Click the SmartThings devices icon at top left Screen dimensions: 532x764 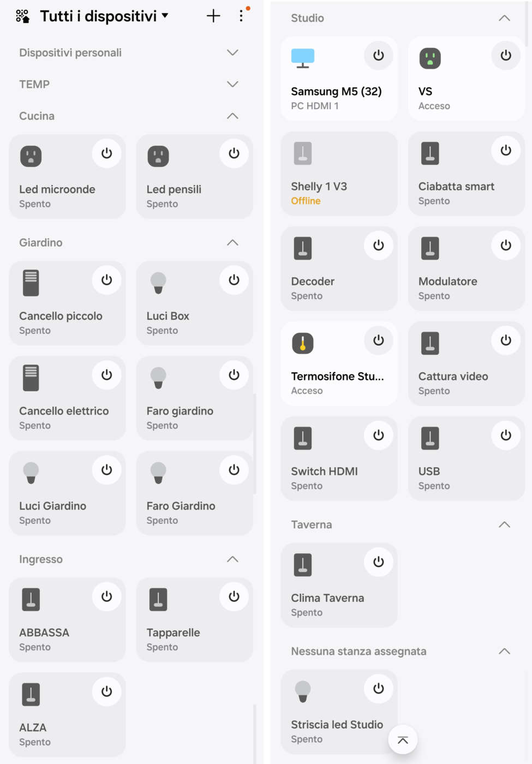[22, 16]
